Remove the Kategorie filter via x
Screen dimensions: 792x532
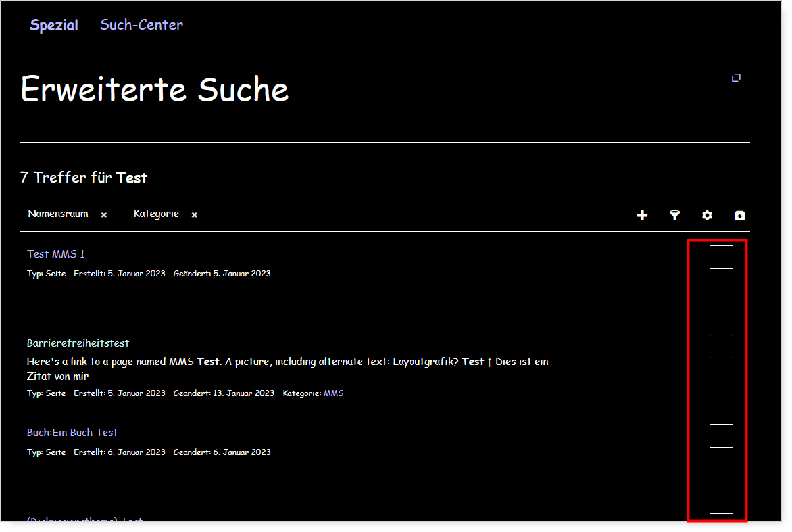click(195, 215)
